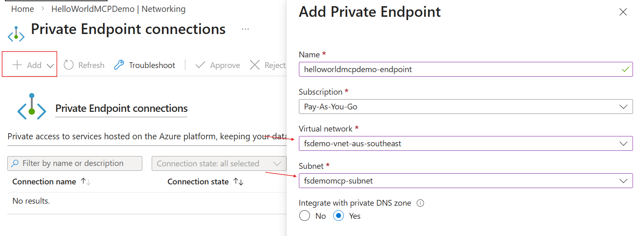Viewport: 644px width, 236px height.
Task: Click the Reject X icon
Action: tap(255, 65)
